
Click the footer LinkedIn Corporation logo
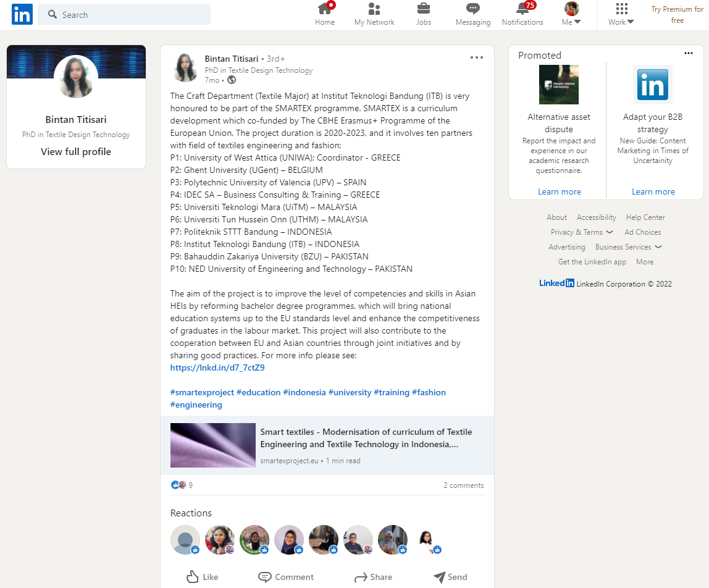click(x=556, y=283)
